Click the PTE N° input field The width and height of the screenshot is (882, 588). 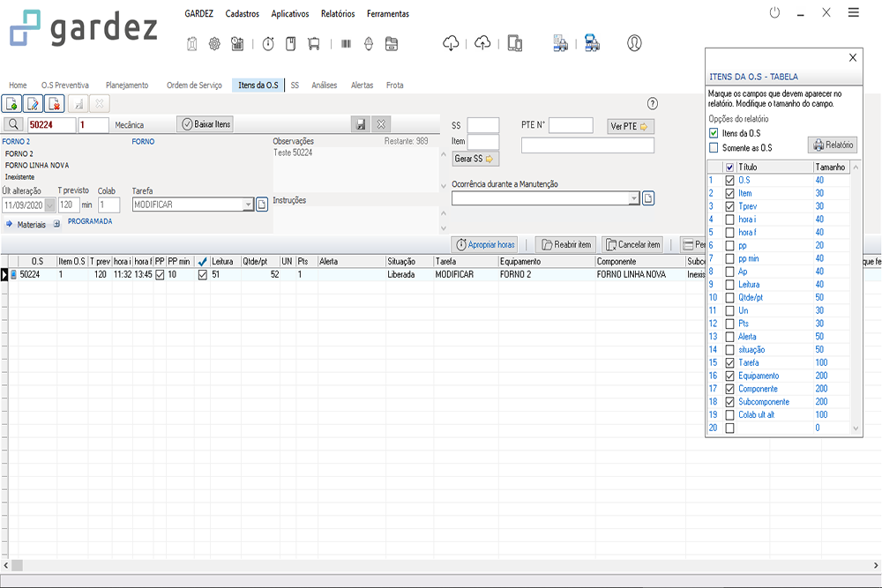coord(571,125)
